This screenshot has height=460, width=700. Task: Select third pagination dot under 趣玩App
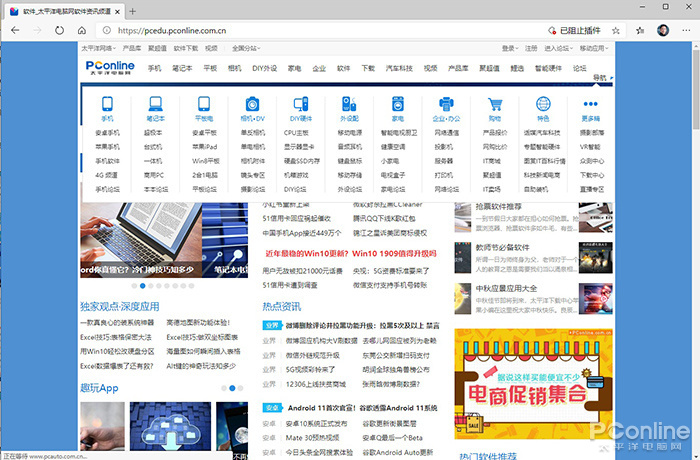point(240,387)
